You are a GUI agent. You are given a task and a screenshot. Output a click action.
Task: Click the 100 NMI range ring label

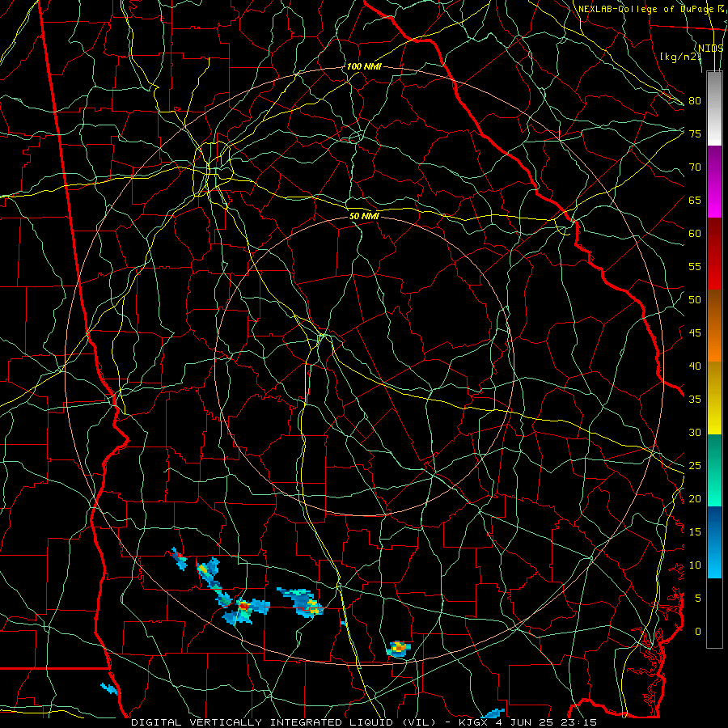coord(364,66)
